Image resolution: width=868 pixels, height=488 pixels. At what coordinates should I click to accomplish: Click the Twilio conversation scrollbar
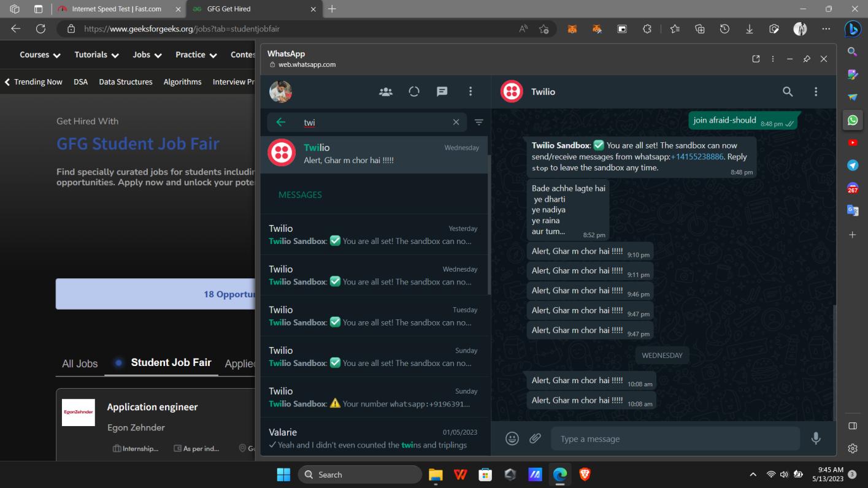(x=834, y=362)
